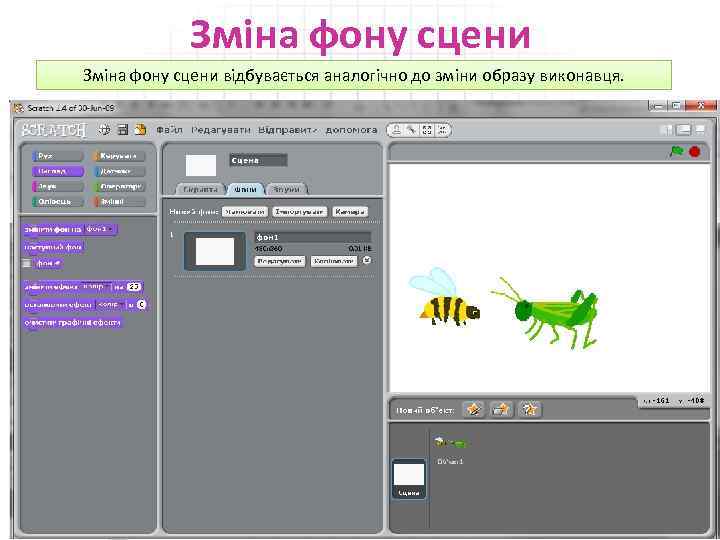Viewport: 720px width, 540px height.
Task: Click the 0 value in set-effect block
Action: (x=141, y=304)
